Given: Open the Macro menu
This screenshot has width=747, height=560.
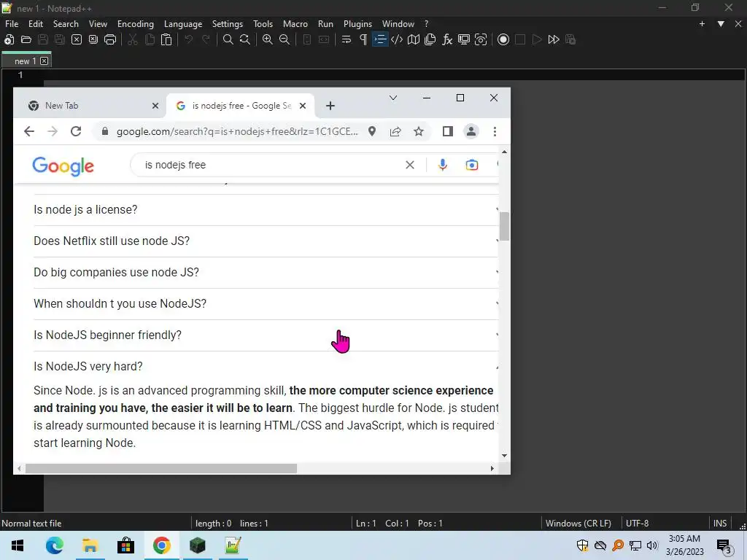Looking at the screenshot, I should pyautogui.click(x=295, y=24).
